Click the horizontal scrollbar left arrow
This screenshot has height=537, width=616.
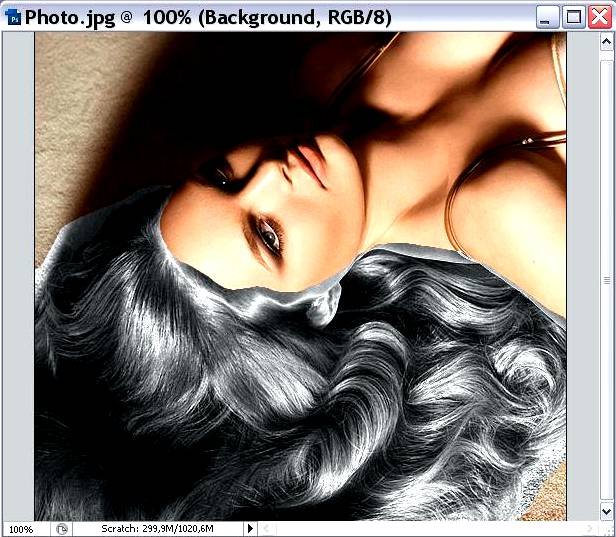(267, 528)
